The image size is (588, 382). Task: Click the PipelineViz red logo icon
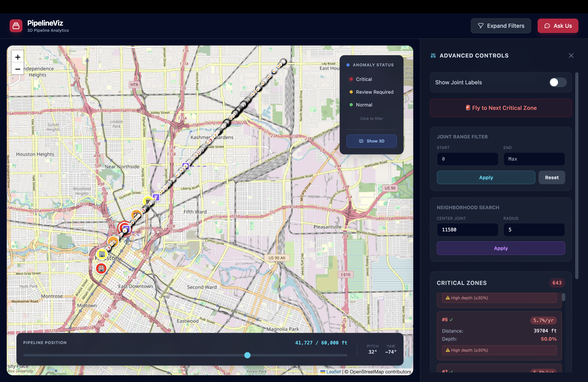pyautogui.click(x=16, y=26)
